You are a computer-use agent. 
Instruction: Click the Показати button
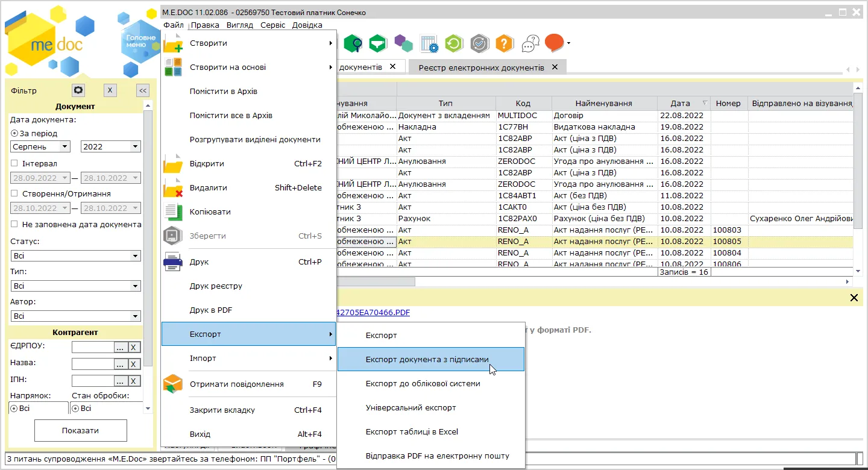pos(81,431)
